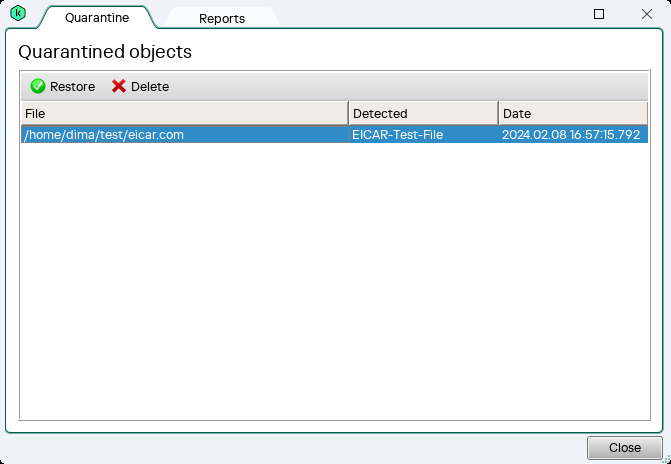671x464 pixels.
Task: Click the green Restore checkmark icon
Action: tap(38, 86)
